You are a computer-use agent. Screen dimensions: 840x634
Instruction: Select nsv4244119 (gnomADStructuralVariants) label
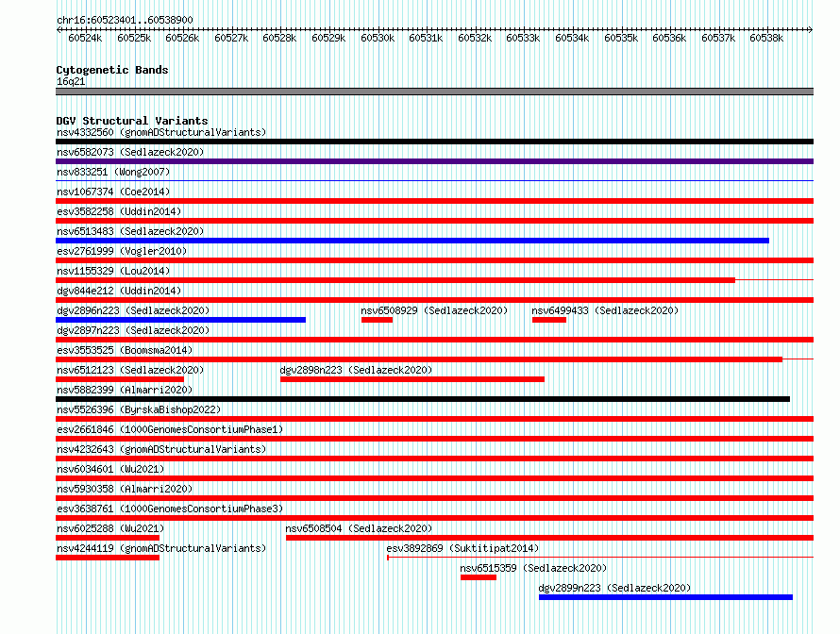pyautogui.click(x=161, y=548)
